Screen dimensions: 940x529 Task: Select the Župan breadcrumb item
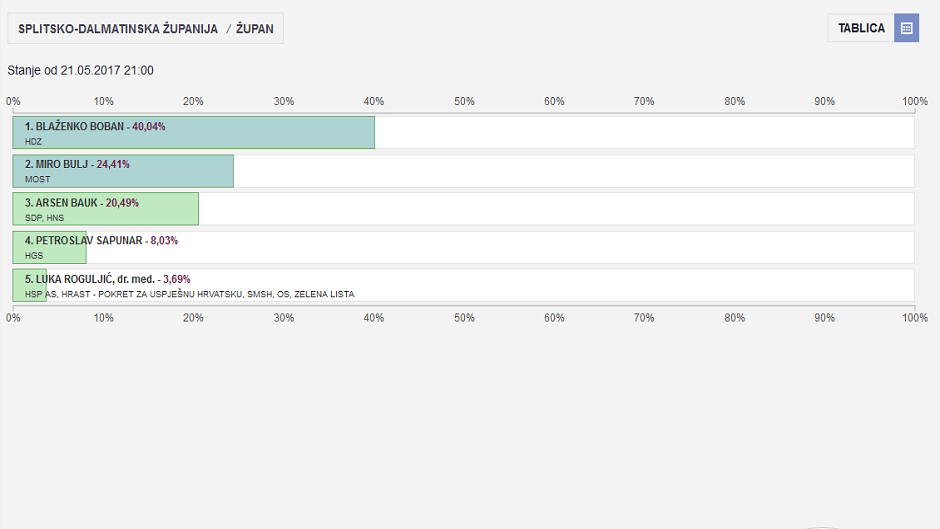(x=255, y=29)
